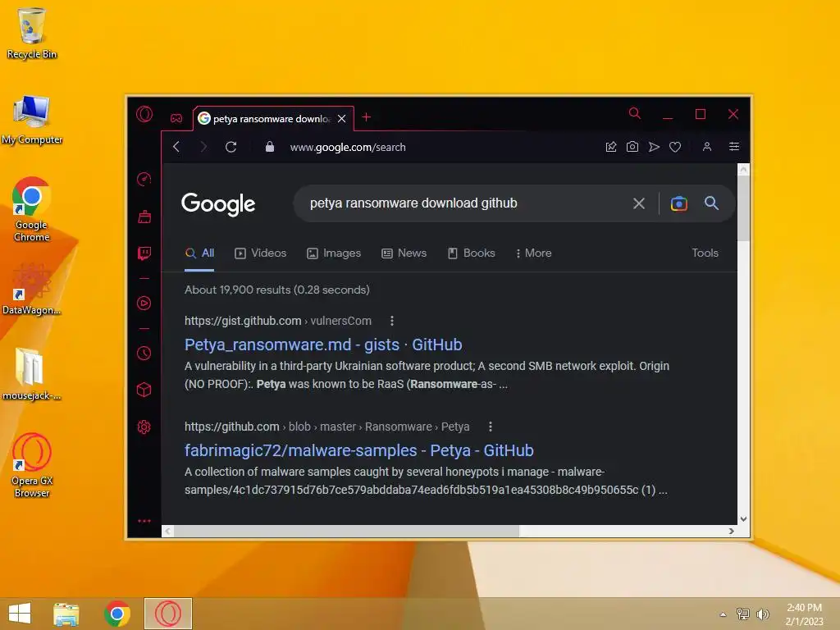840x630 pixels.
Task: Take a snapshot with camera icon
Action: tap(632, 147)
